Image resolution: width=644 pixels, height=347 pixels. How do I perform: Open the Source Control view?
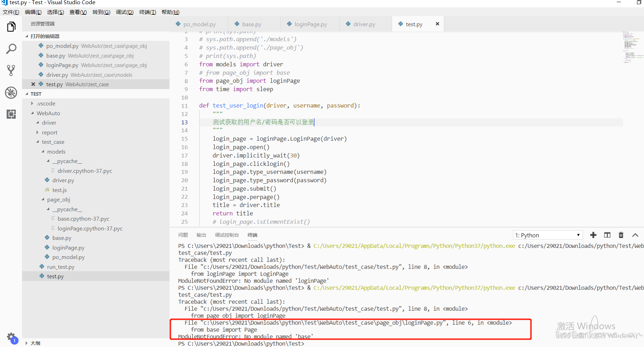click(11, 71)
